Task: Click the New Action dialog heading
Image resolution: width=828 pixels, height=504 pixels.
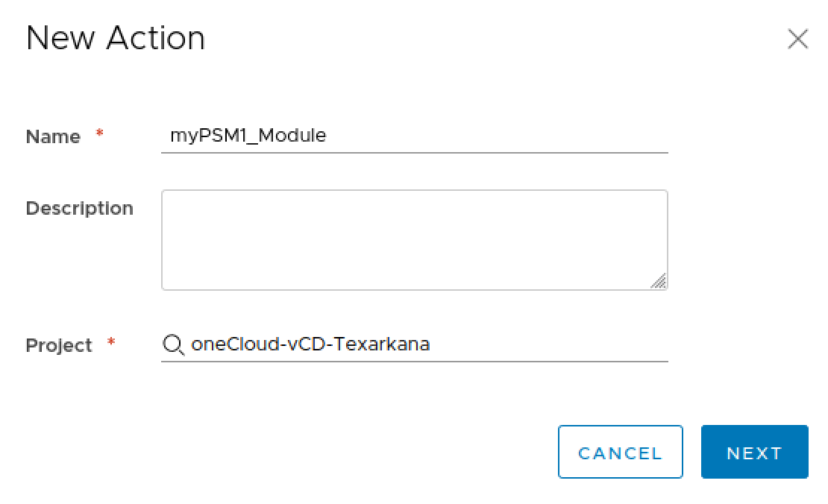Action: 116,39
